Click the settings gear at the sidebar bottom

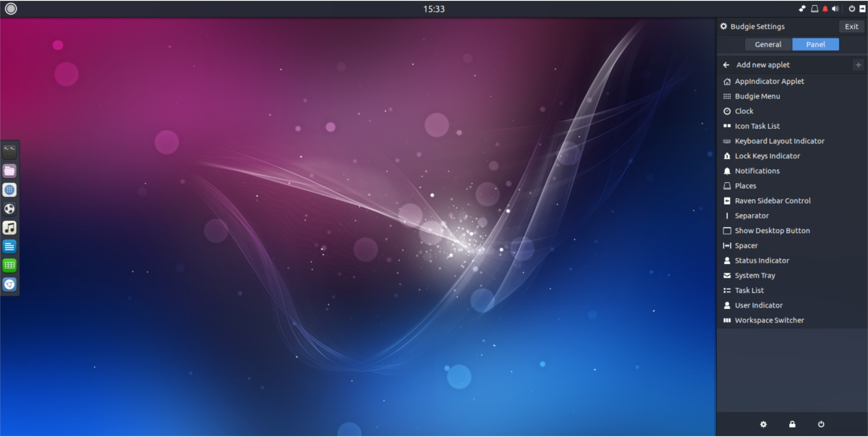click(x=763, y=424)
